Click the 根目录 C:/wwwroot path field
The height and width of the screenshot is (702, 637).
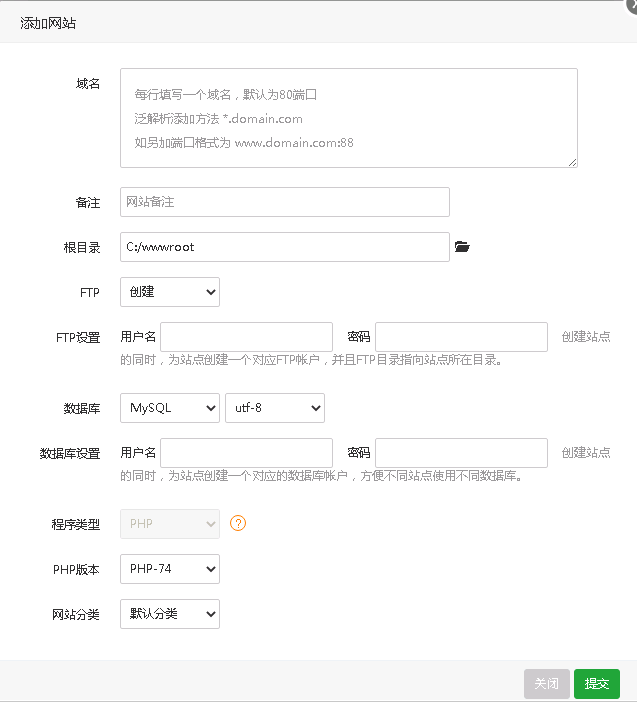tap(285, 247)
